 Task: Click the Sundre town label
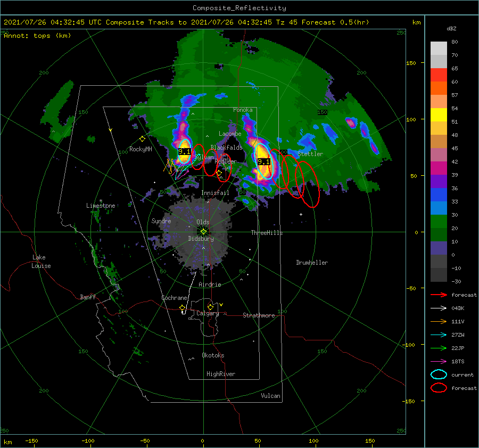161,221
